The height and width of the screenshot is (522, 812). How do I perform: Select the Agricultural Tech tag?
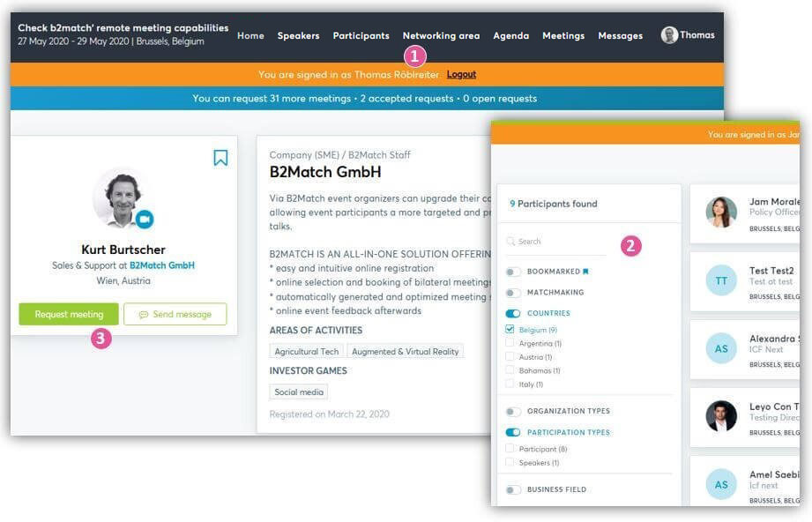[x=307, y=352]
